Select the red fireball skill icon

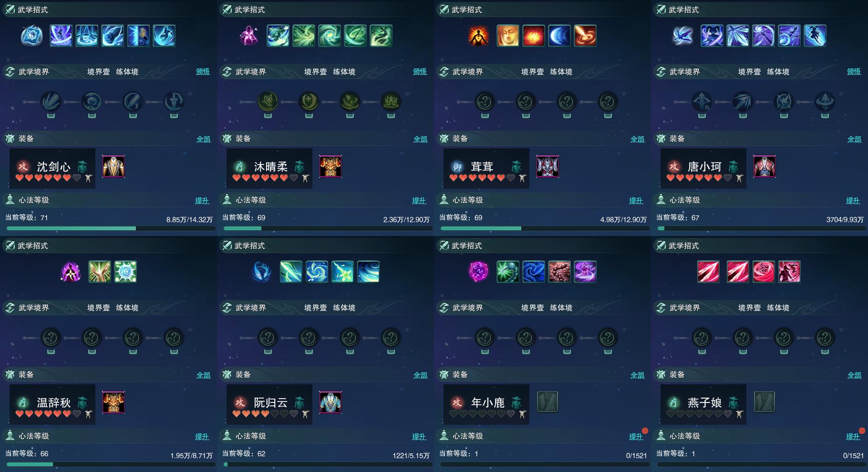[534, 36]
